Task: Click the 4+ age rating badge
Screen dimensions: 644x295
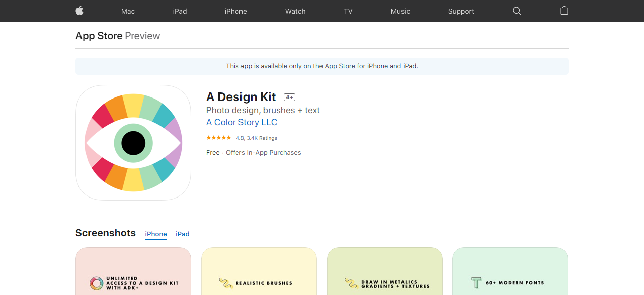Action: (289, 97)
